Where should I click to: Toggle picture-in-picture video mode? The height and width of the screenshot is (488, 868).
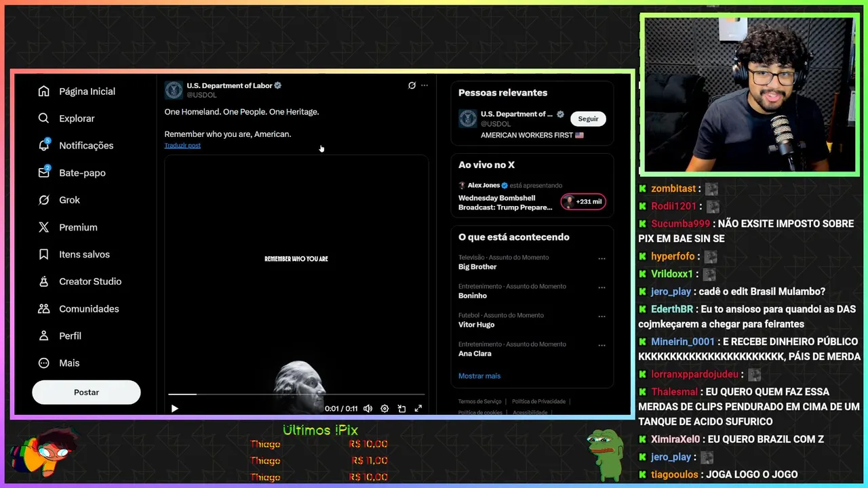401,409
